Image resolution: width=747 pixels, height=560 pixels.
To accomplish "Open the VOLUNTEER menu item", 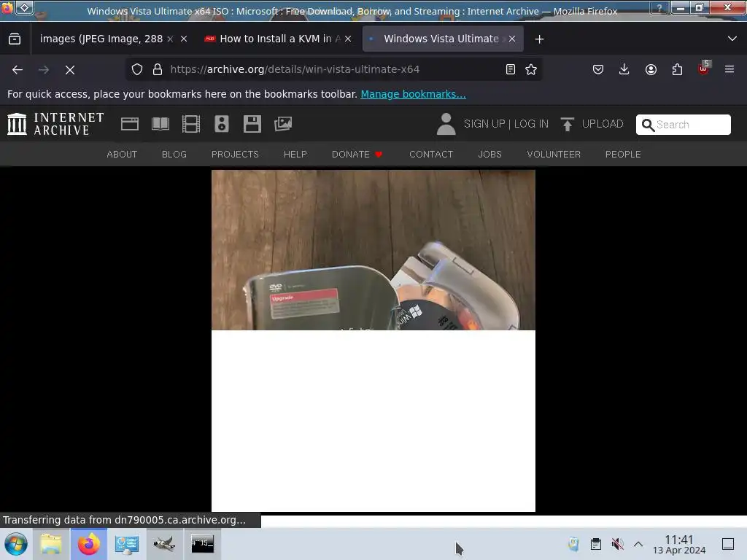I will click(x=554, y=155).
